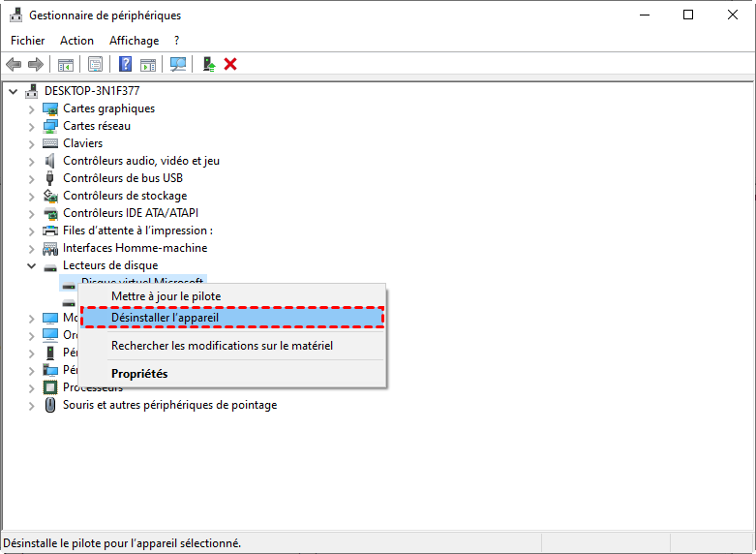Expand the Interfaces Homme-machine node
756x554 pixels.
click(x=31, y=249)
